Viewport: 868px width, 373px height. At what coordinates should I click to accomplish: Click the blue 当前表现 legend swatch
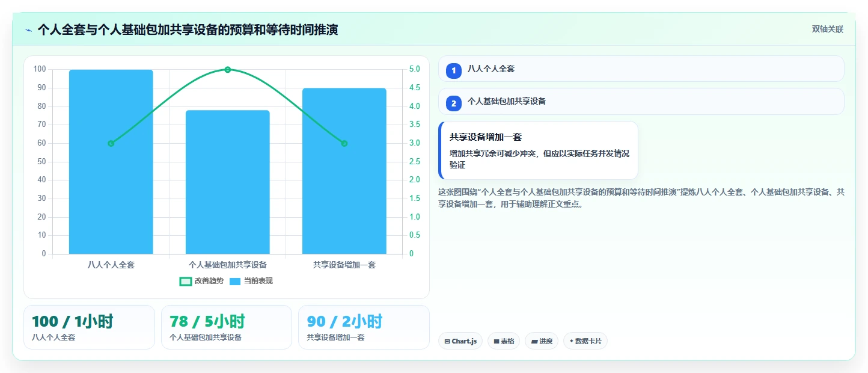pos(235,281)
